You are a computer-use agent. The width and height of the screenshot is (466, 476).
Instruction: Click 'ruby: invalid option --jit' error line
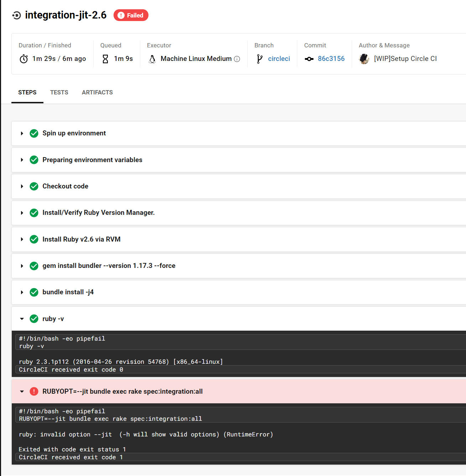click(x=146, y=434)
